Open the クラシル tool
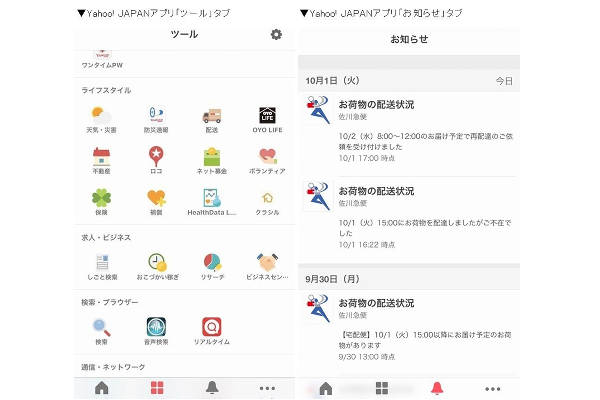Viewport: 600px width, 400px height. [267, 202]
